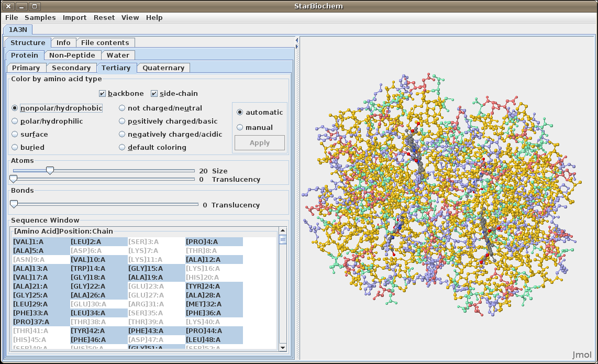Open the Samples menu
Viewport: 598px width, 364px height.
point(40,18)
